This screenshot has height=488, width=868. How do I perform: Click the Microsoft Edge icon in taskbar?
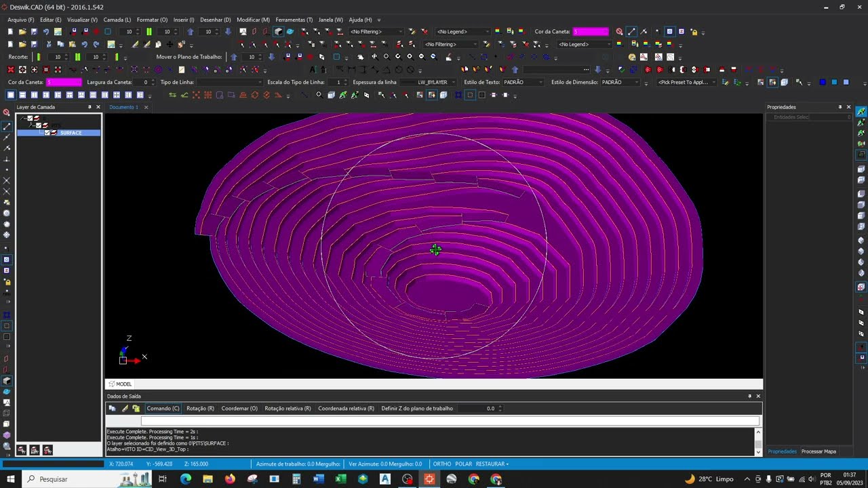(186, 479)
